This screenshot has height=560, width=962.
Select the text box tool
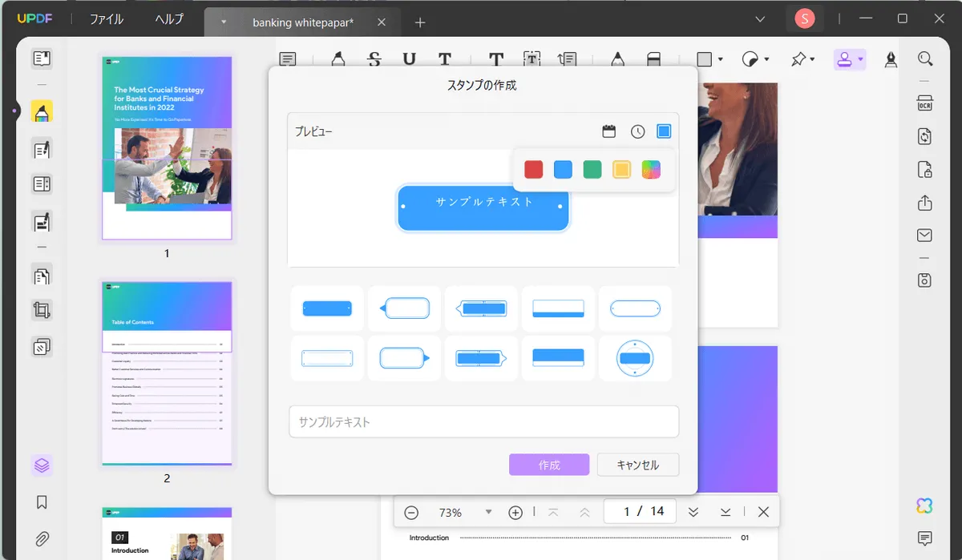(x=532, y=59)
